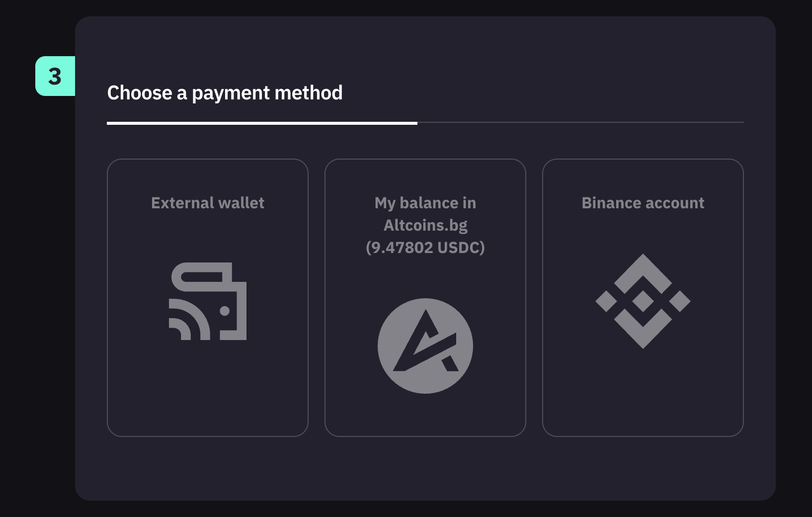
Task: Click the 9.47802 USDC balance amount
Action: (x=425, y=248)
